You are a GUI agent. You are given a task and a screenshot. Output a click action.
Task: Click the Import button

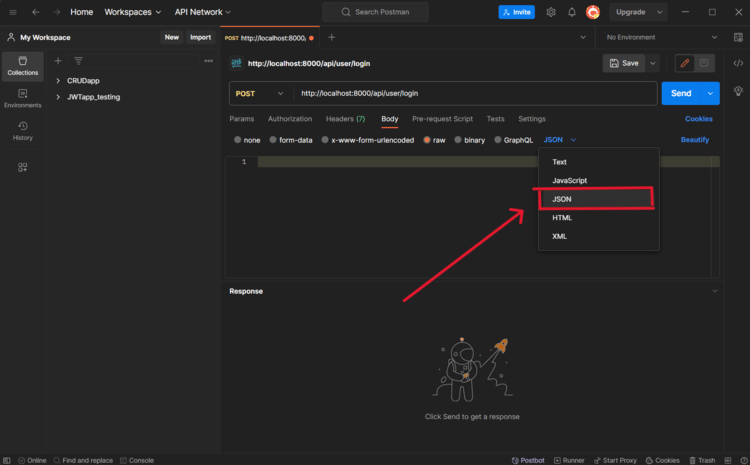[x=200, y=37]
